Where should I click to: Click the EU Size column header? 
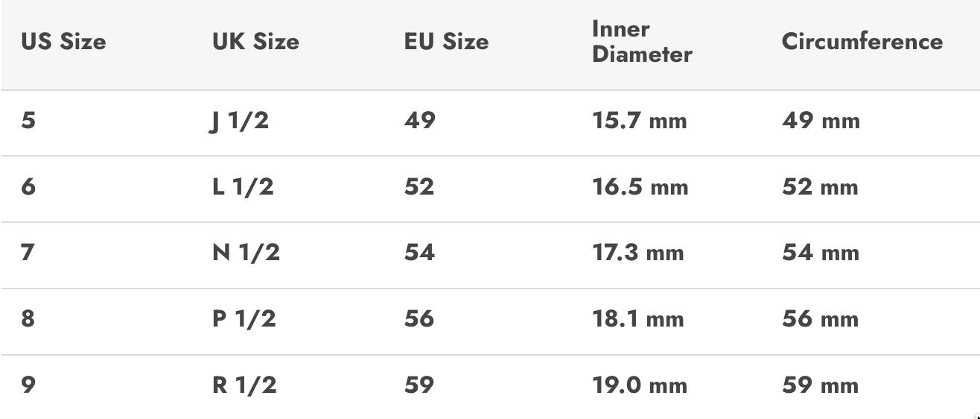pyautogui.click(x=446, y=42)
